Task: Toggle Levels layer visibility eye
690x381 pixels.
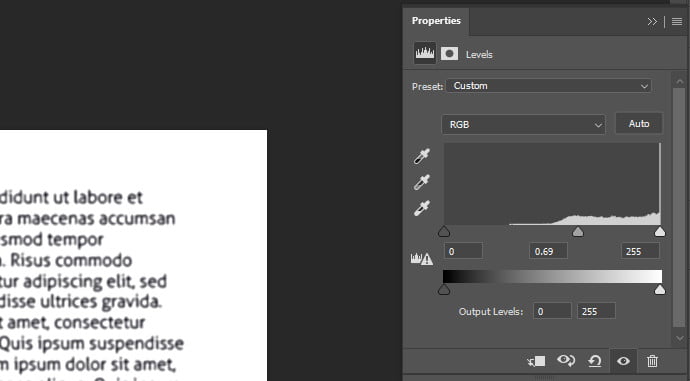Action: (623, 361)
